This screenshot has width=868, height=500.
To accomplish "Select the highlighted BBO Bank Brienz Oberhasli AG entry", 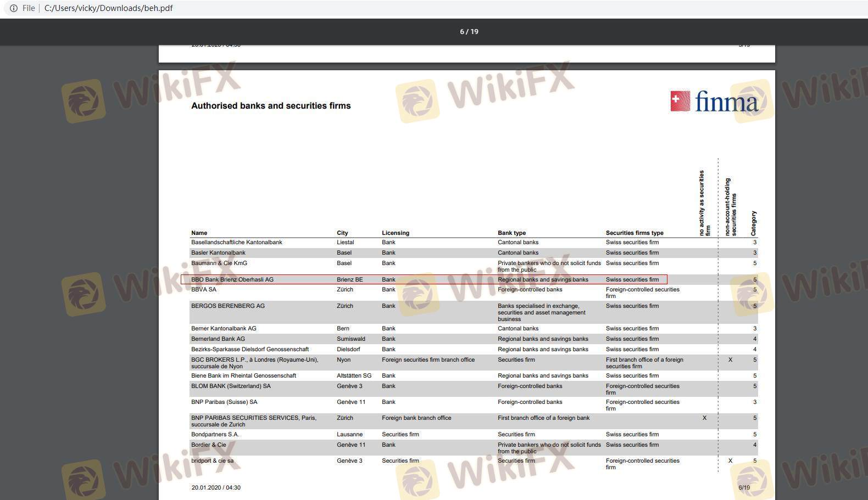I will (232, 279).
